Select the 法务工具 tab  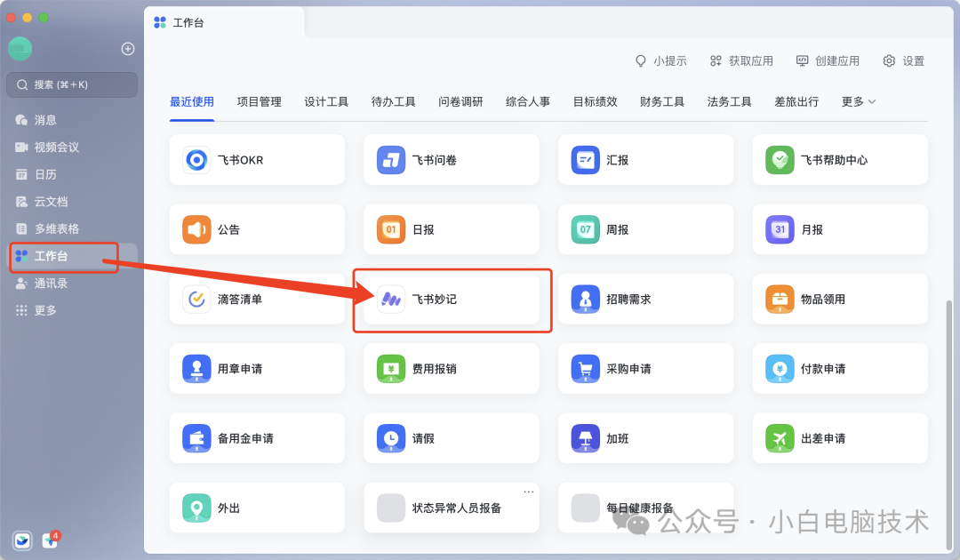click(x=729, y=101)
